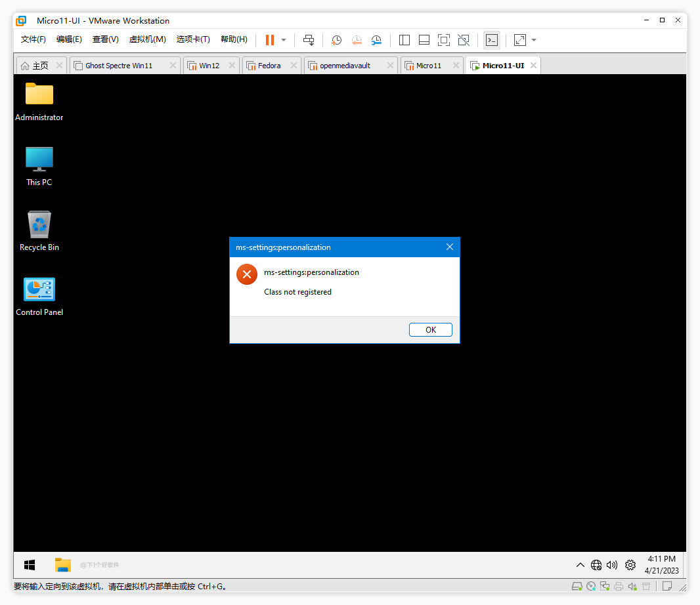Click Send Ctrl+Alt+Del toolbar icon
Screen dimensions: 700x605
(x=309, y=40)
